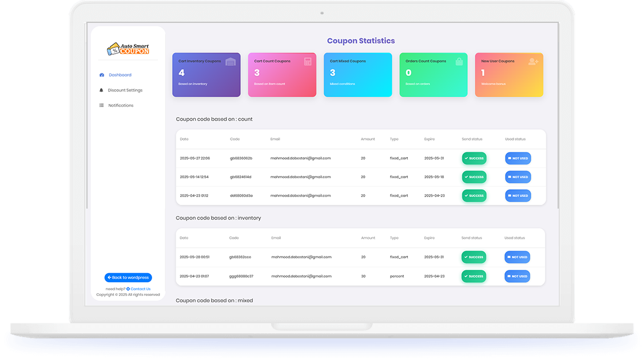Click the coupon code dd68080d3a

[x=241, y=196]
